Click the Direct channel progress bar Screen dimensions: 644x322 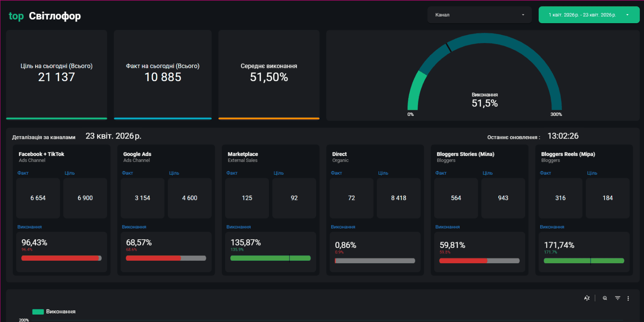click(375, 261)
